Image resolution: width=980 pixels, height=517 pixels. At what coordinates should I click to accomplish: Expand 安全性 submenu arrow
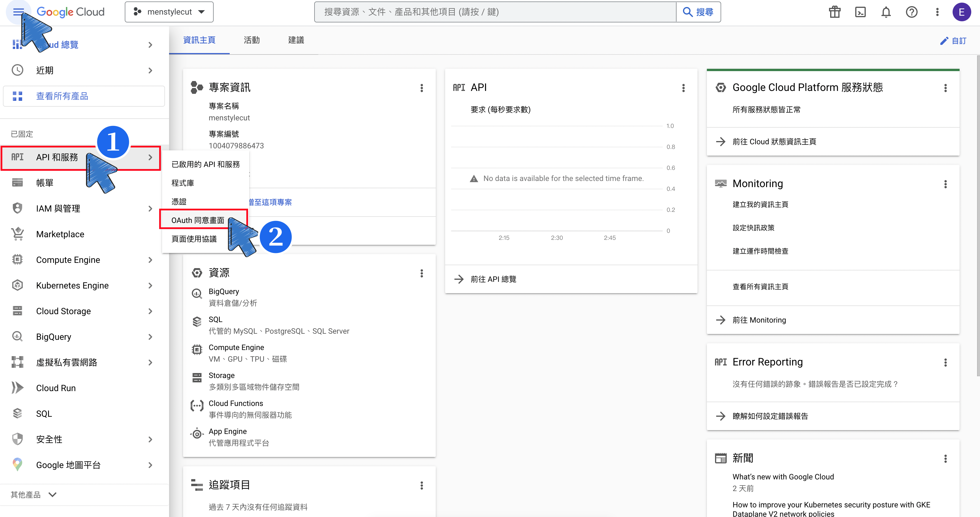[x=150, y=439]
